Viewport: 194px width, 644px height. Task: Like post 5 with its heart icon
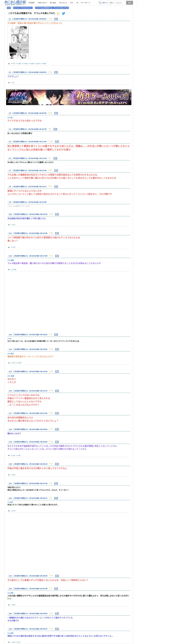tap(49, 141)
